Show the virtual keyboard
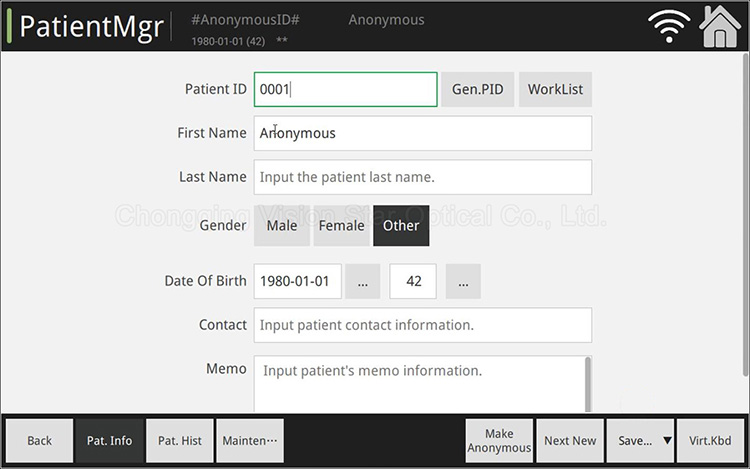 710,441
